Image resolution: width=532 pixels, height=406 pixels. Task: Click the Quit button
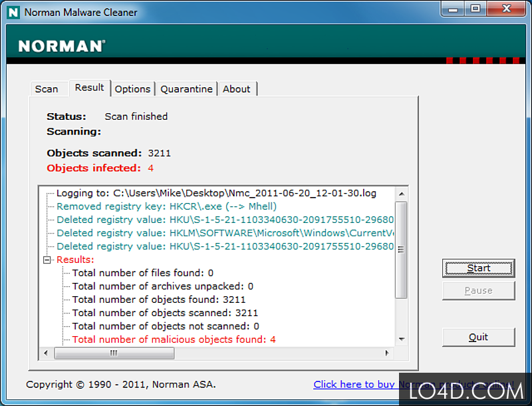point(478,337)
